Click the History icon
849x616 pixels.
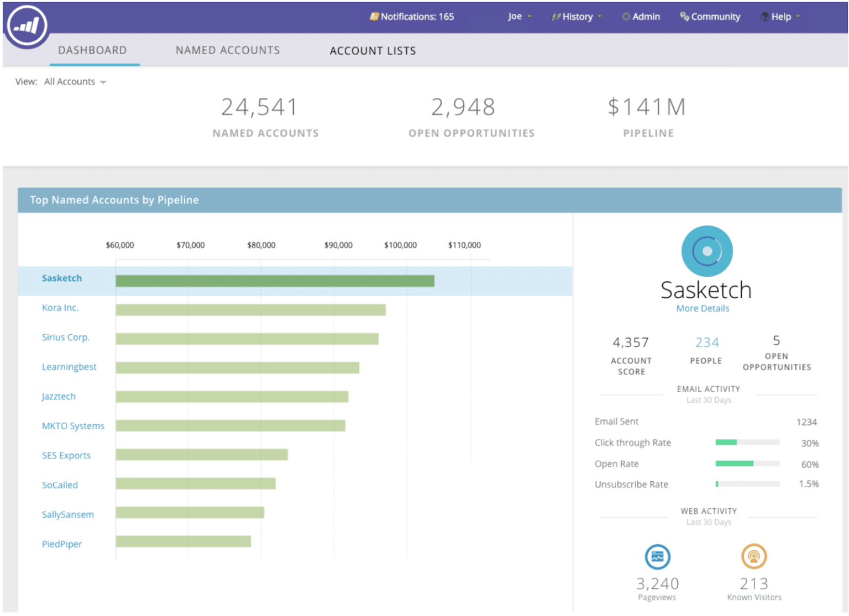[555, 17]
